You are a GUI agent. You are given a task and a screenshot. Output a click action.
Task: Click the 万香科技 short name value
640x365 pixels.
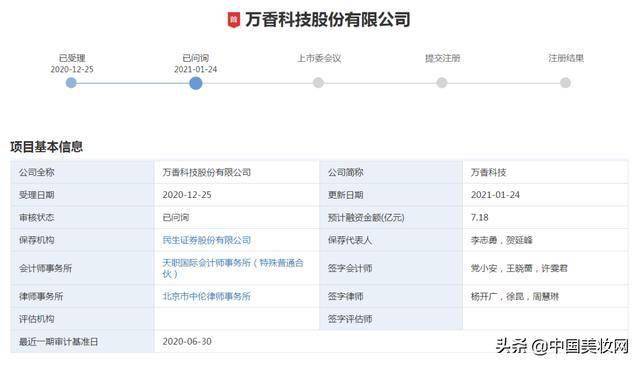tap(489, 172)
